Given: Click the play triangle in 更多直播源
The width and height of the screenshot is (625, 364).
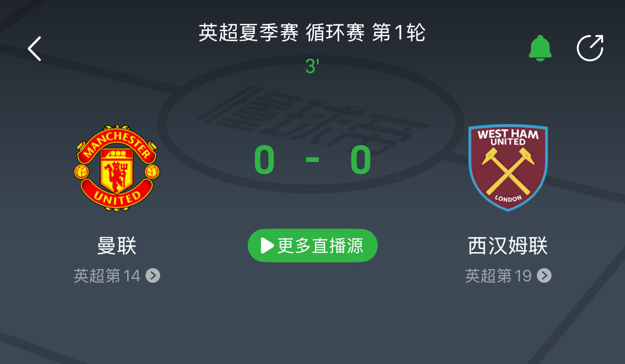Looking at the screenshot, I should coord(267,246).
